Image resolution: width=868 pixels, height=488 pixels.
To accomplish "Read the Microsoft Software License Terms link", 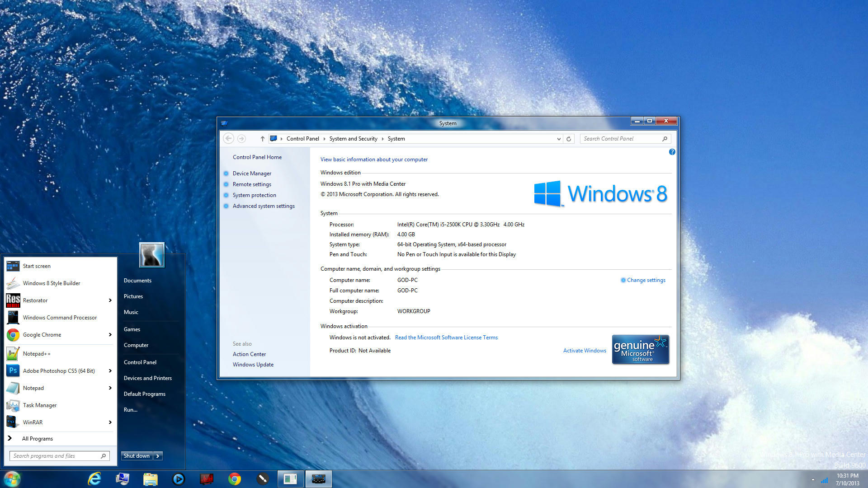I will tap(446, 337).
